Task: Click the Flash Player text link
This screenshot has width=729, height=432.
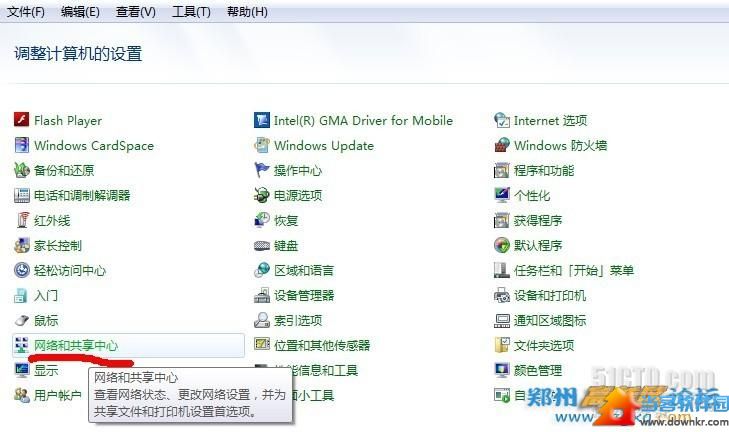Action: pos(68,120)
